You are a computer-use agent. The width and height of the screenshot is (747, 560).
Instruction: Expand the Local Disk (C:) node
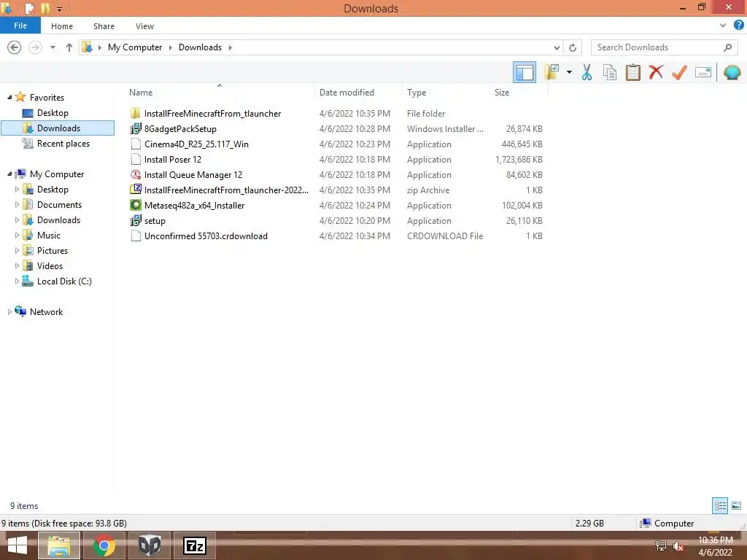tap(18, 281)
